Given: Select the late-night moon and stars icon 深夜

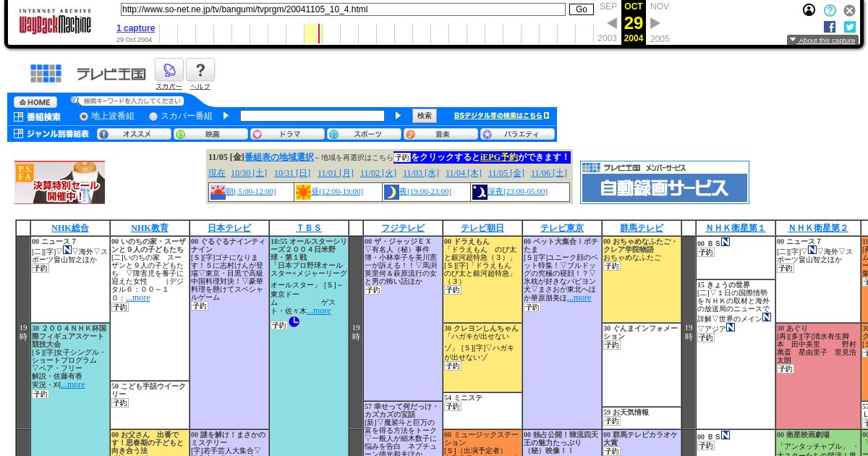Looking at the screenshot, I should point(480,192).
